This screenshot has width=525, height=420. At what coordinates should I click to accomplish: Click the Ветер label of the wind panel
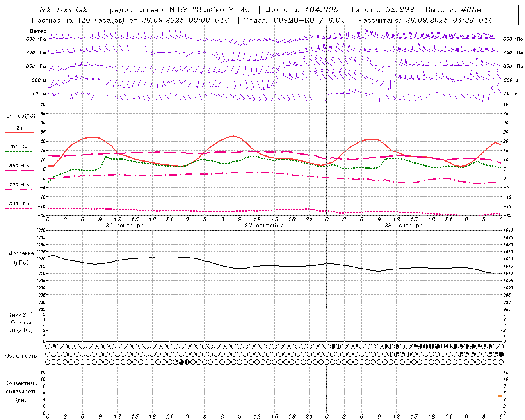[x=38, y=31]
